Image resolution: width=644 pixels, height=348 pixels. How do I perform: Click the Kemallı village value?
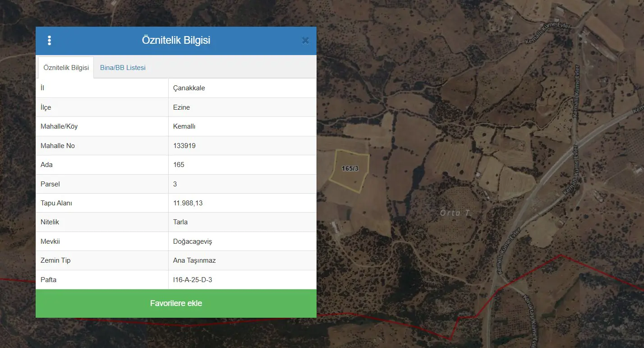click(184, 126)
